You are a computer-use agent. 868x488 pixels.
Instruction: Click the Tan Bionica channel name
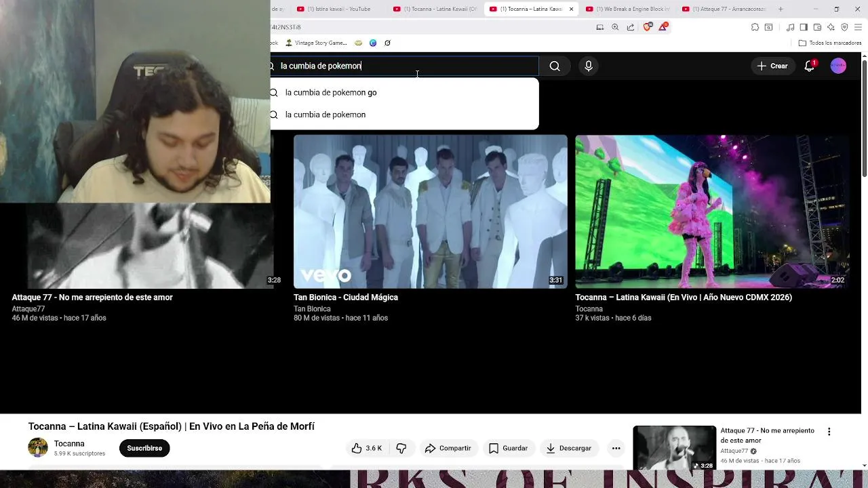[x=312, y=309]
